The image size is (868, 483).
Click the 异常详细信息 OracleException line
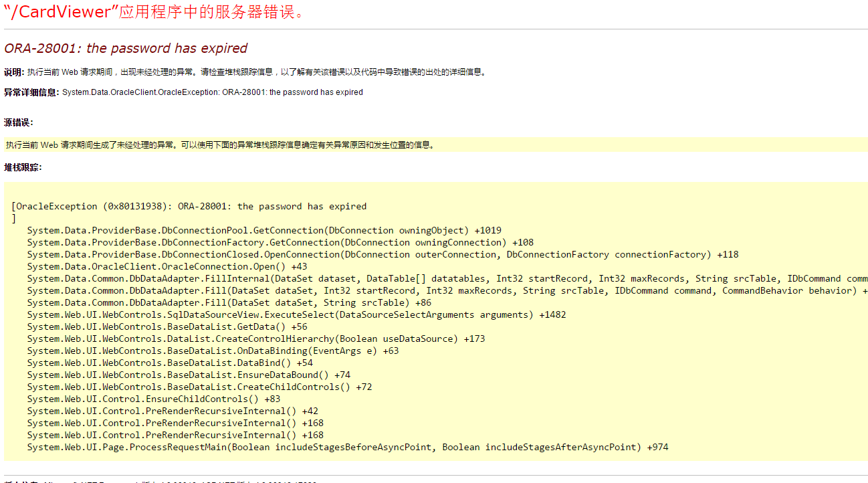click(x=183, y=92)
